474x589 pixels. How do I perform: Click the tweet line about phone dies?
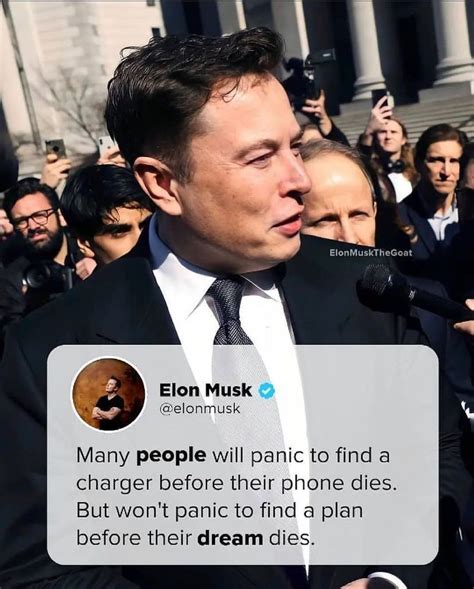[x=237, y=483]
